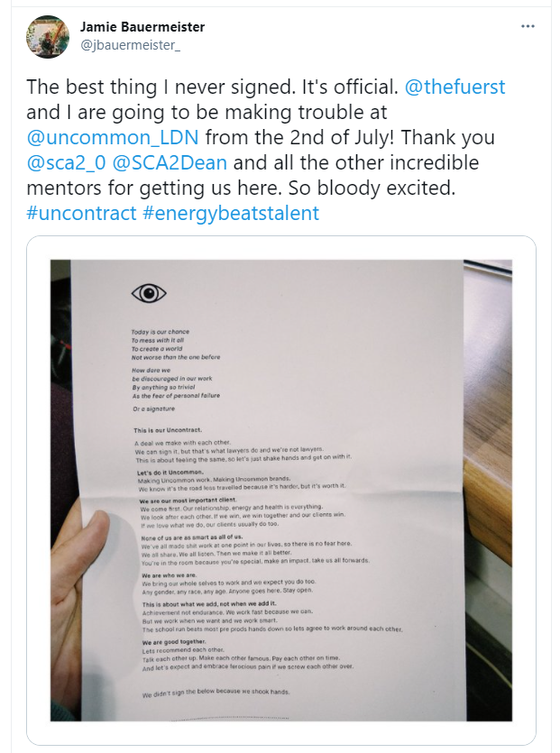
Task: Open the @jbauermeister_ handle link
Action: tap(131, 46)
